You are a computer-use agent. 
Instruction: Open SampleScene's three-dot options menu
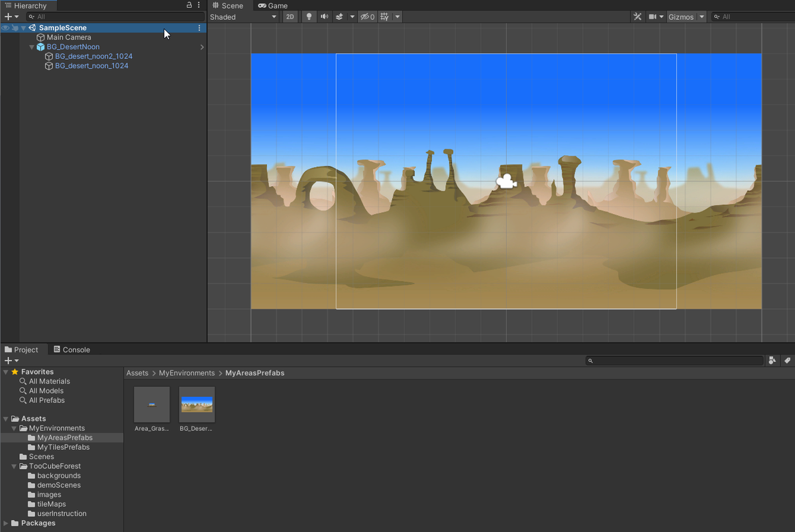199,28
